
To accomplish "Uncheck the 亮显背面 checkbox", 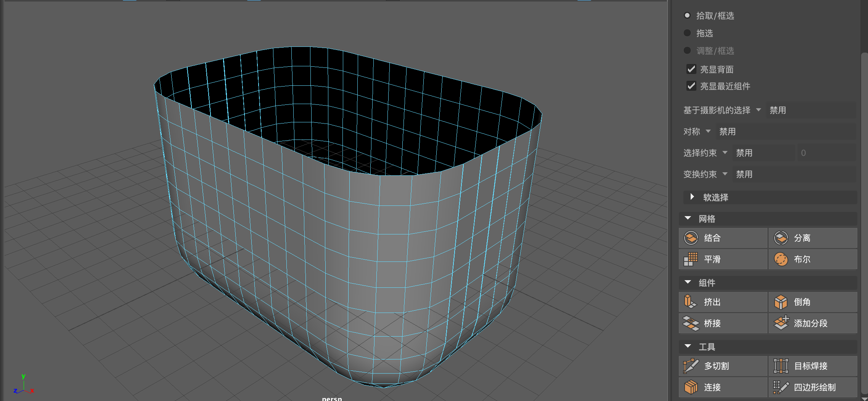I will 691,69.
